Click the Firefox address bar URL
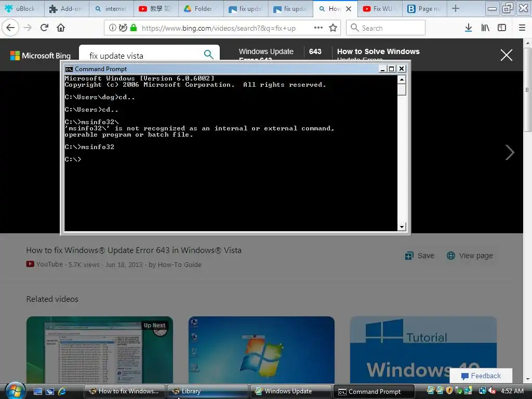Screen dimensions: 532x399 tap(219, 28)
